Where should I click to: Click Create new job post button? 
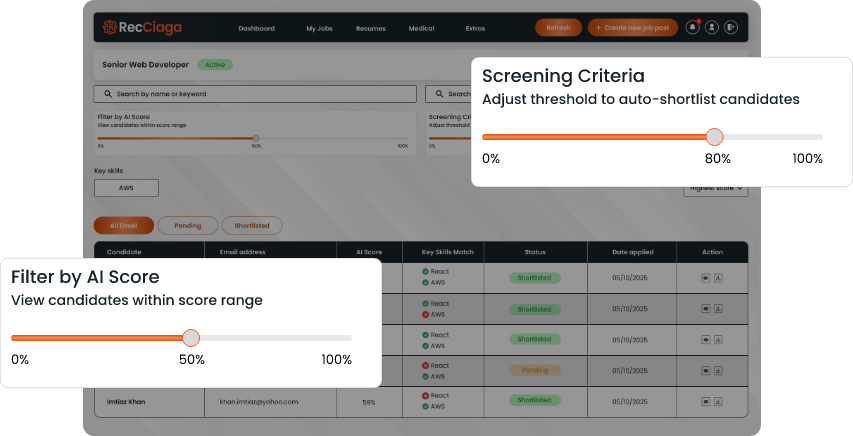click(x=633, y=28)
